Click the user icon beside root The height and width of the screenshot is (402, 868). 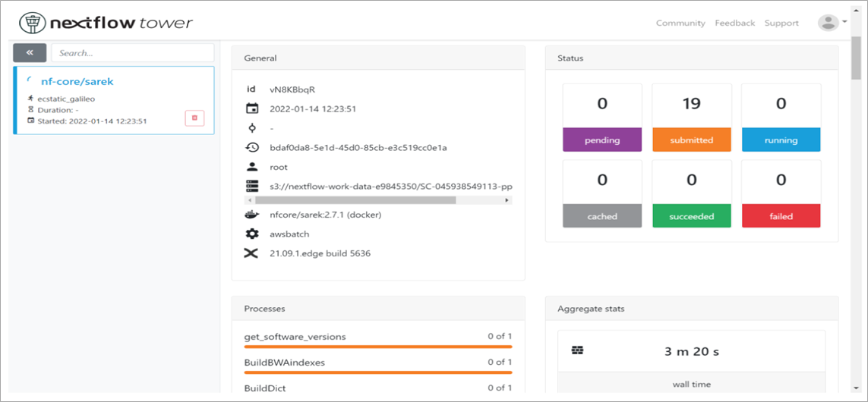point(252,167)
